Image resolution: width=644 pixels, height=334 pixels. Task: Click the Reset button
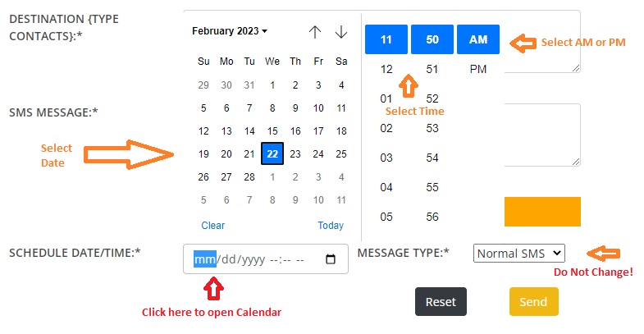[441, 301]
